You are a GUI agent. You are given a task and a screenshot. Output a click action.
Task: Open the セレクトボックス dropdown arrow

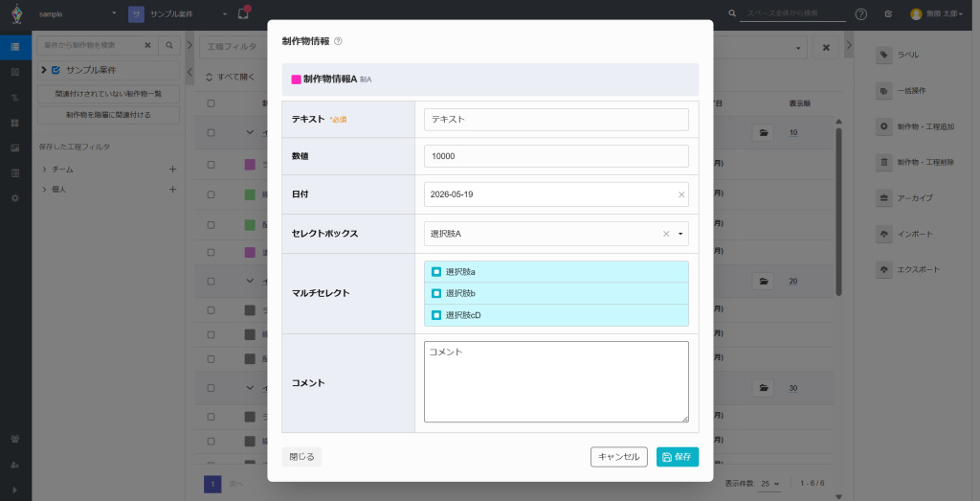[x=680, y=234]
